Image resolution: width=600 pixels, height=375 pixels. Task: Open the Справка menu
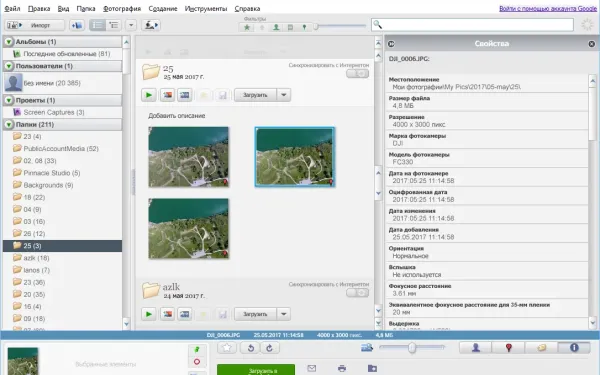click(247, 8)
